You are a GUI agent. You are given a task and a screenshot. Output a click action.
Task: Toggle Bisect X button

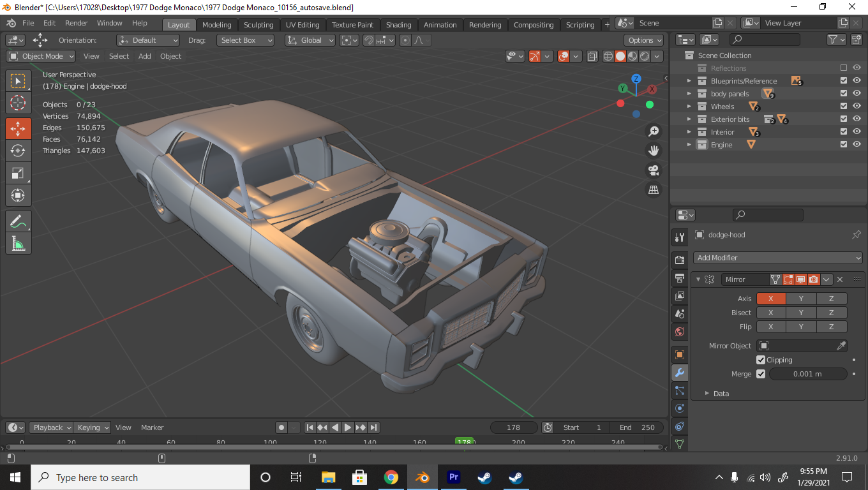pos(771,313)
